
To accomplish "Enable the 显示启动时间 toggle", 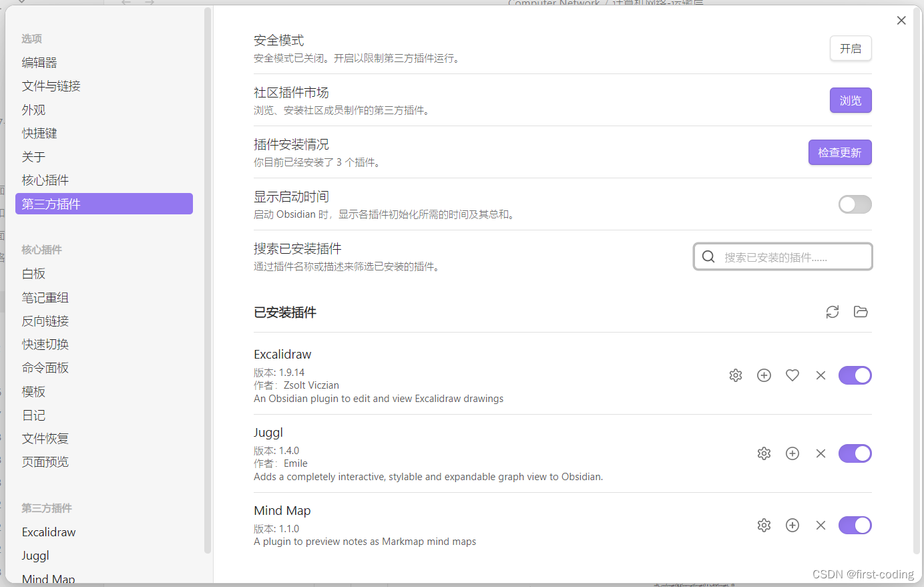I will tap(855, 204).
